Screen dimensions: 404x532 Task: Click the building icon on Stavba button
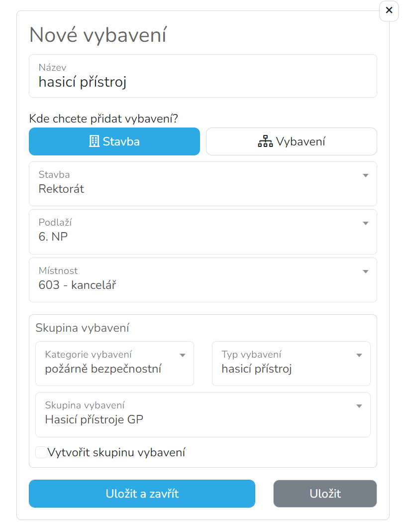94,141
